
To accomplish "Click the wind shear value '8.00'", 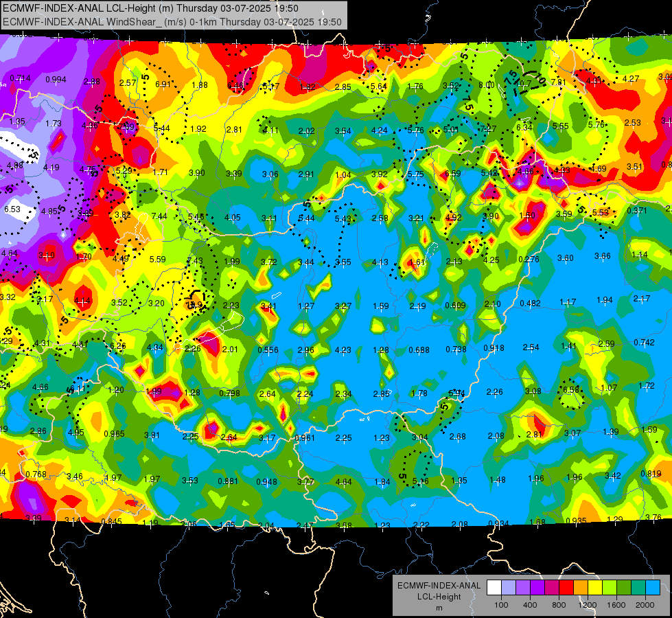I will 487,85.
